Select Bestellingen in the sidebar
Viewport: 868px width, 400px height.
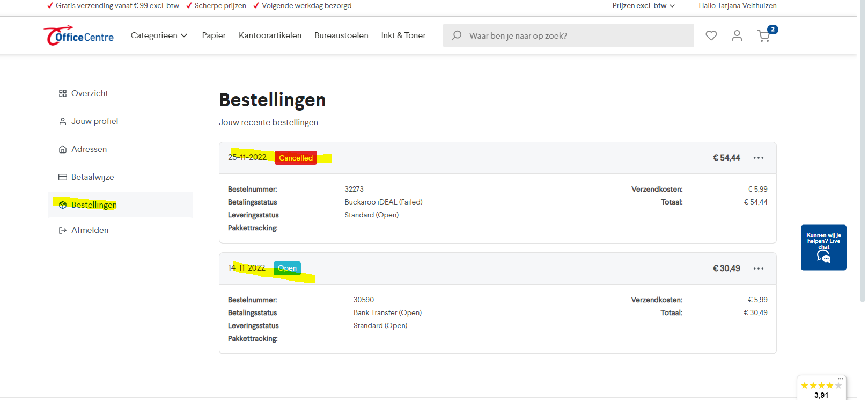(x=120, y=205)
